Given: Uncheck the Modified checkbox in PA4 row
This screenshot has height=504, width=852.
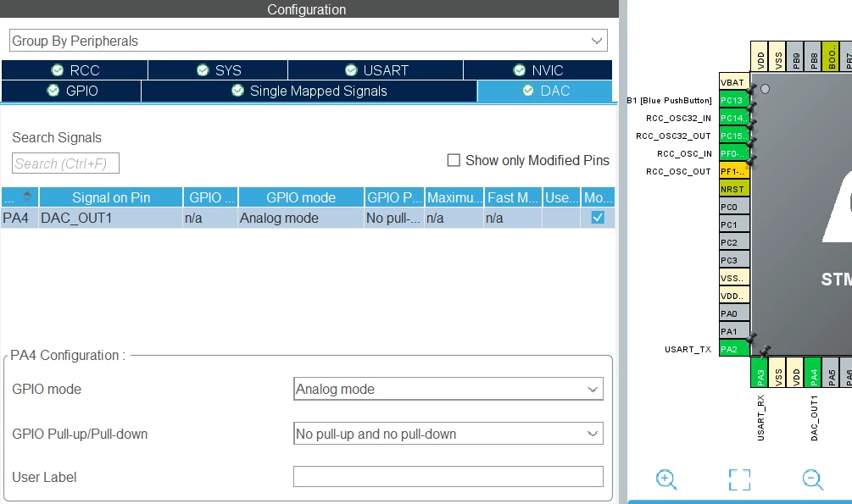Looking at the screenshot, I should coord(598,218).
